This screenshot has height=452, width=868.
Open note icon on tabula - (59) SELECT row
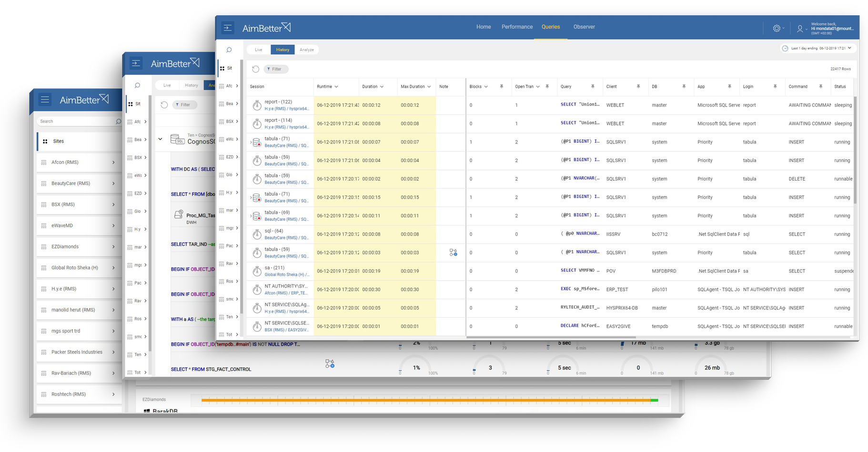click(x=453, y=252)
